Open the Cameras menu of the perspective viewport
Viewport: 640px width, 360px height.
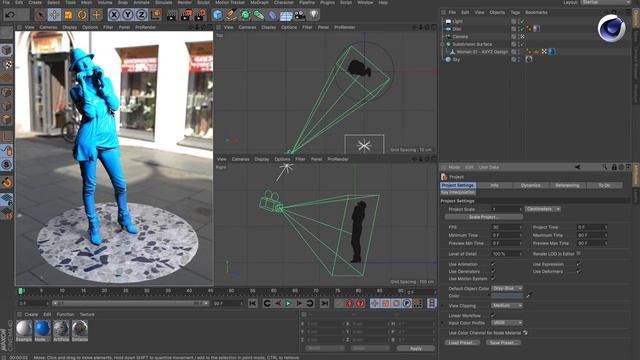pos(49,27)
